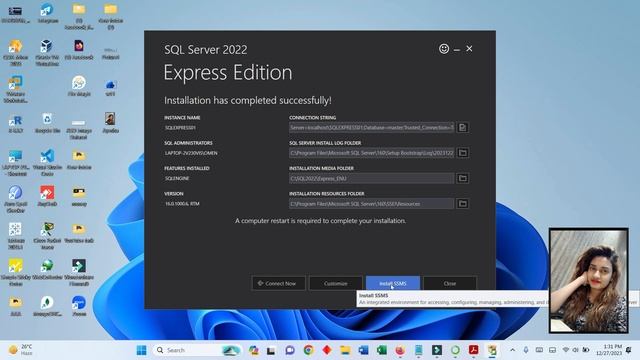Screen dimensions: 640x360
Task: Select the Recycle Bin desktop icon
Action: click(47, 124)
